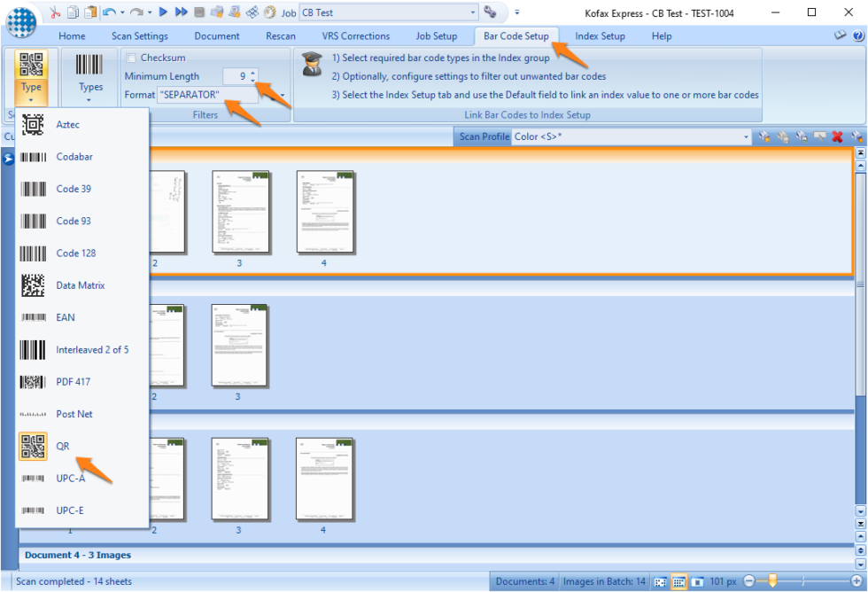The width and height of the screenshot is (868, 592).
Task: Click the Cut scissors icon in toolbar
Action: [56, 12]
